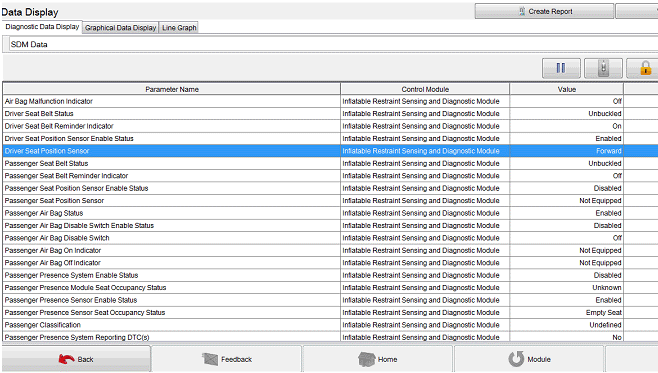The image size is (658, 373).
Task: Click the Parameter Name column header
Action: tap(172, 89)
